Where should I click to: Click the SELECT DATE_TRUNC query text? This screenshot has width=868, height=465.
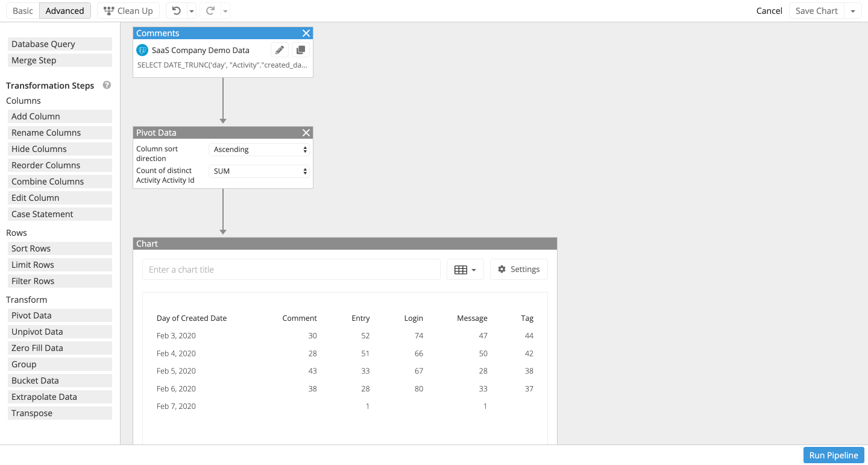pyautogui.click(x=222, y=65)
